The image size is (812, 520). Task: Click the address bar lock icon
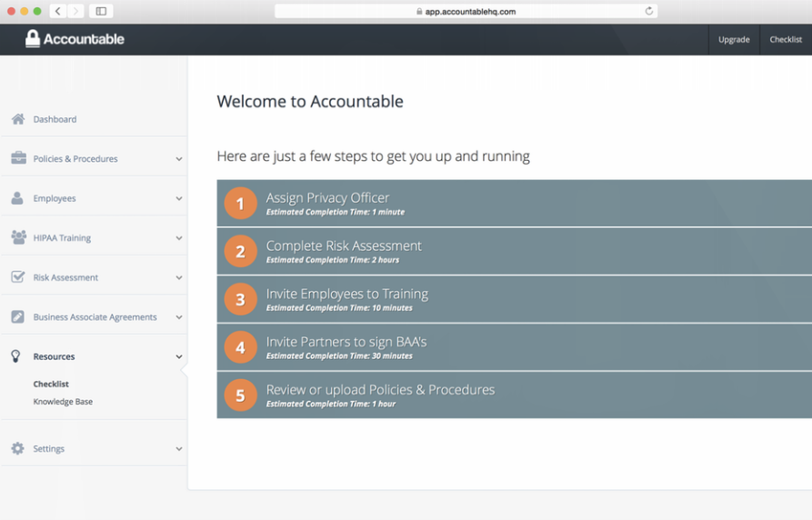click(x=419, y=12)
